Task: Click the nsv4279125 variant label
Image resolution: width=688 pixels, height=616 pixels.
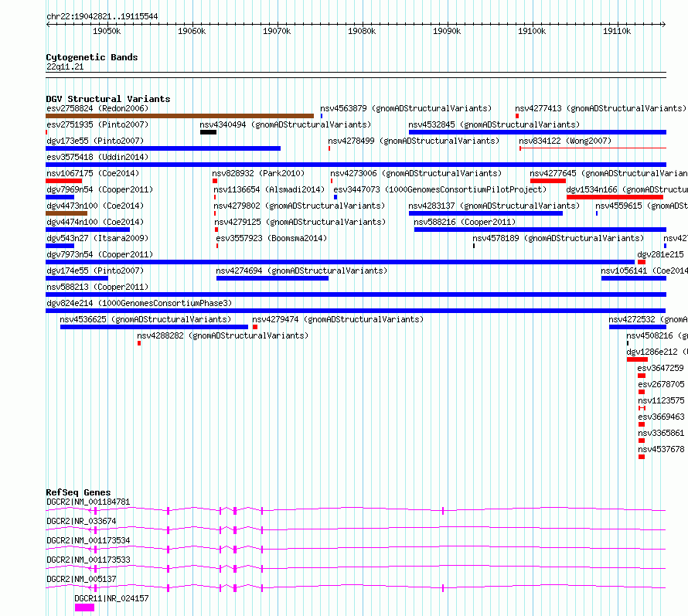Action: tap(300, 222)
